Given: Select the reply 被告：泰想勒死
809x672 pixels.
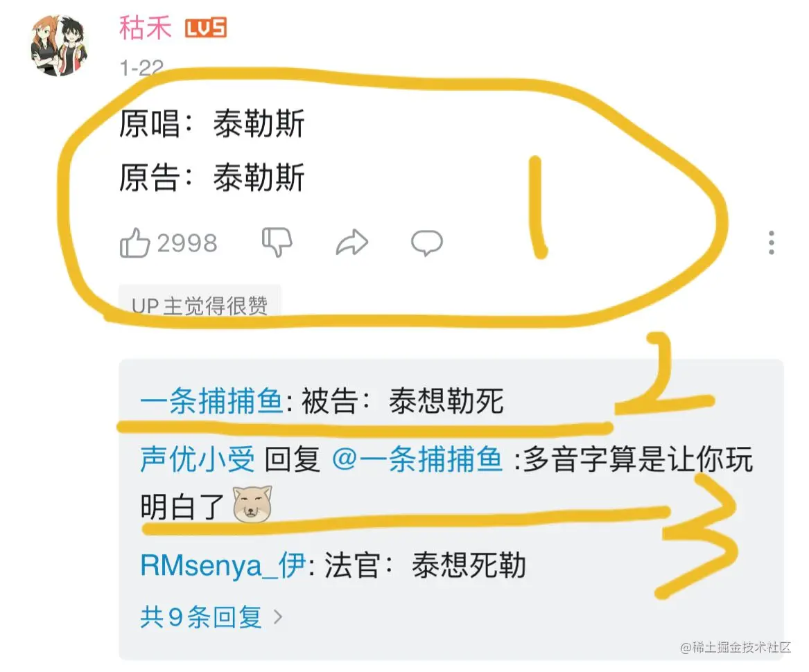Looking at the screenshot, I should point(403,400).
